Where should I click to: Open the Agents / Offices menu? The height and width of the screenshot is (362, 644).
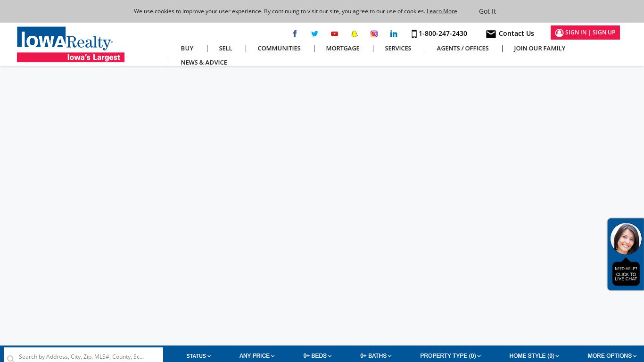point(462,48)
